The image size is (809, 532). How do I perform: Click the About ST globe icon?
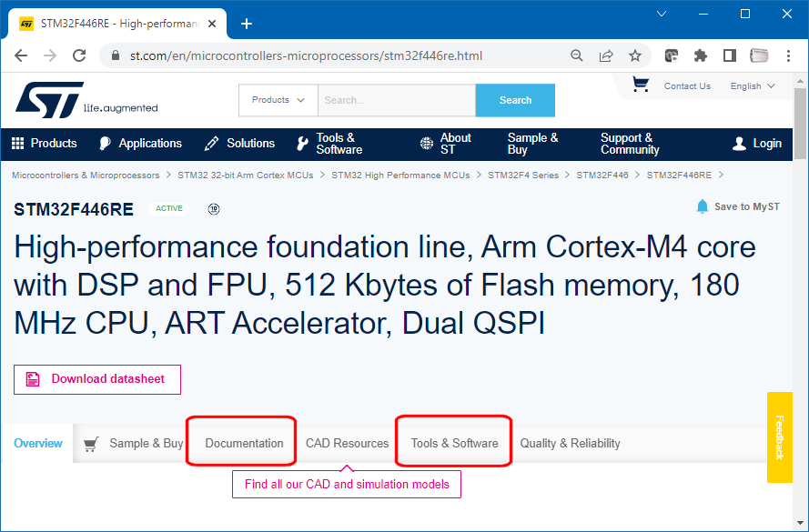pyautogui.click(x=426, y=144)
